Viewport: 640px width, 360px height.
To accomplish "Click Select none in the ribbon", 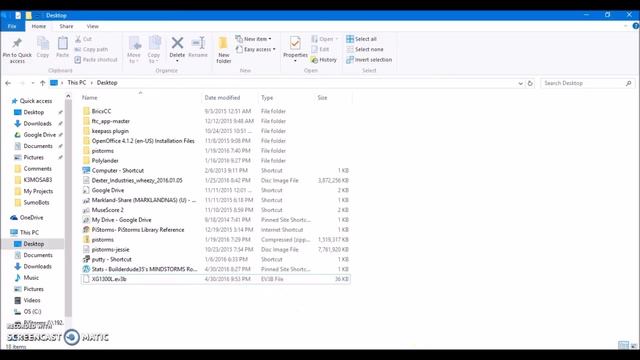I will coord(364,49).
